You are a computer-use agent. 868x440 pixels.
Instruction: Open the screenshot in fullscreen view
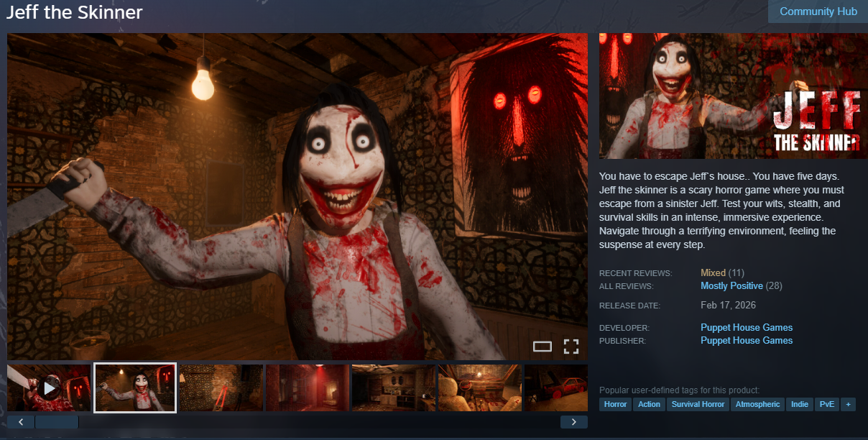571,347
